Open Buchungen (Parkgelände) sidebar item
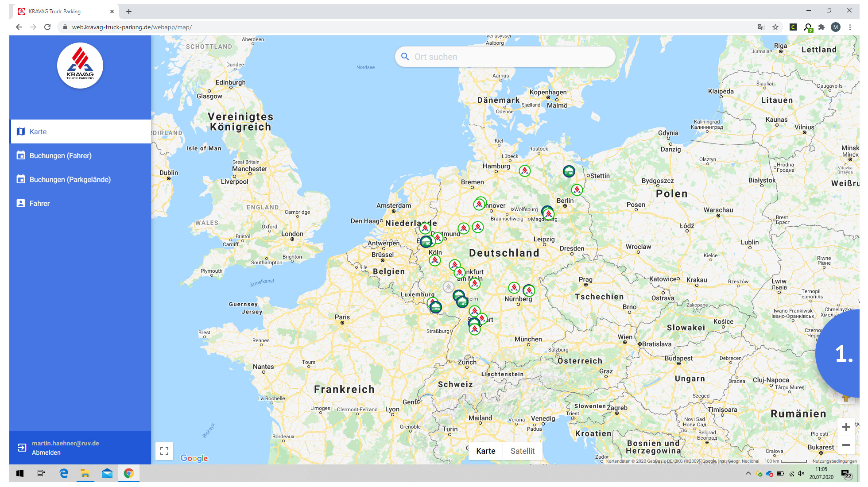Image resolution: width=868 pixels, height=487 pixels. pos(70,179)
